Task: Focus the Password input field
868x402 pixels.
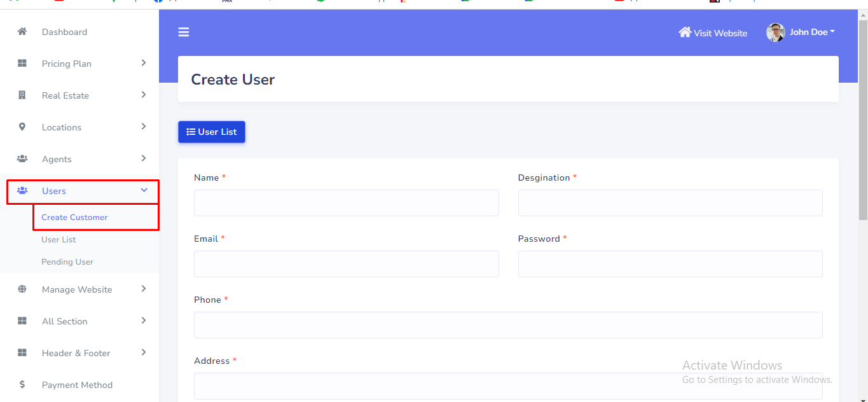Action: 670,264
